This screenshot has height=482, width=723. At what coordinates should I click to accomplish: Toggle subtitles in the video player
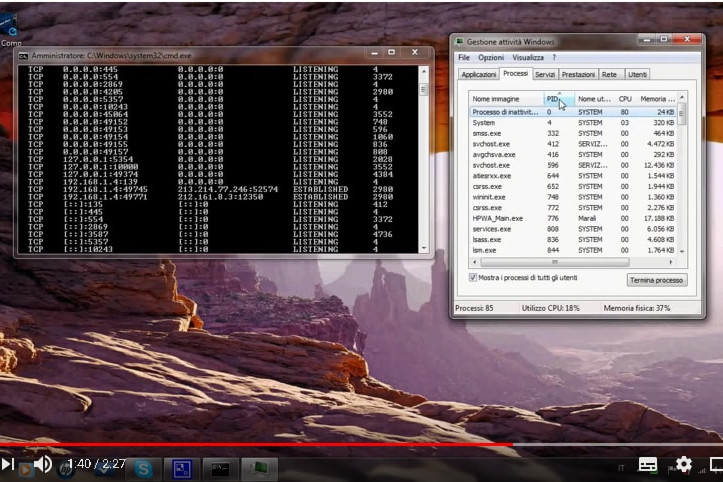click(x=647, y=464)
